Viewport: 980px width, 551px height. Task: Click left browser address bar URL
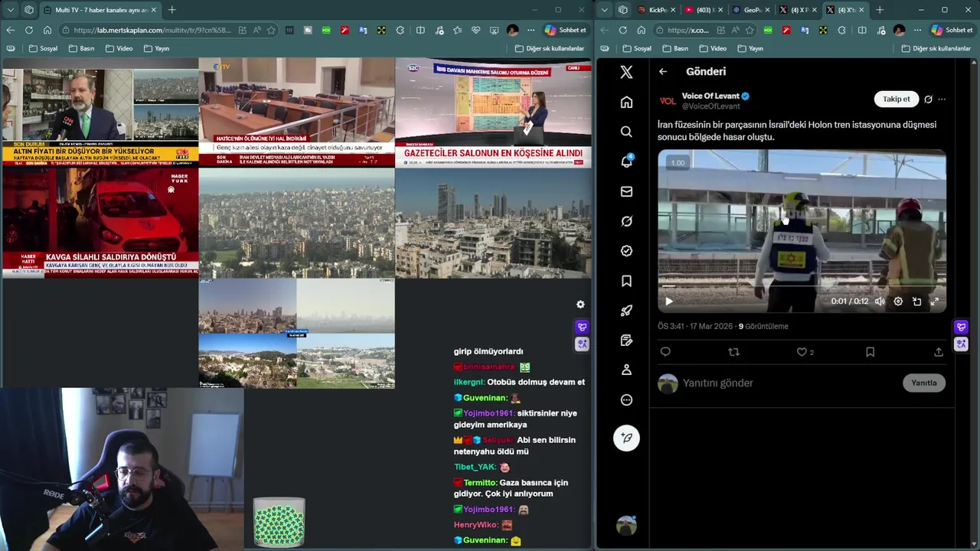click(x=152, y=30)
